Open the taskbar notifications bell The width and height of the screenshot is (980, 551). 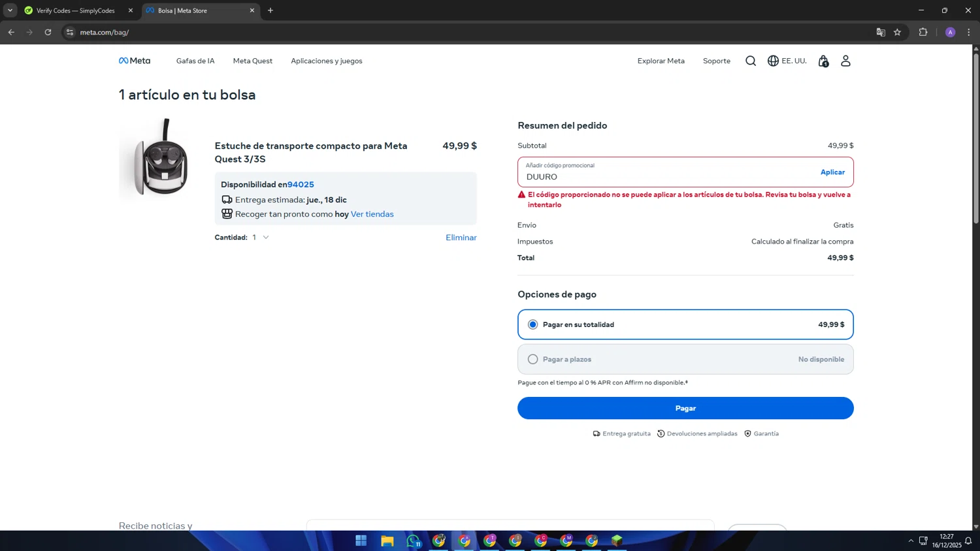[x=968, y=541]
